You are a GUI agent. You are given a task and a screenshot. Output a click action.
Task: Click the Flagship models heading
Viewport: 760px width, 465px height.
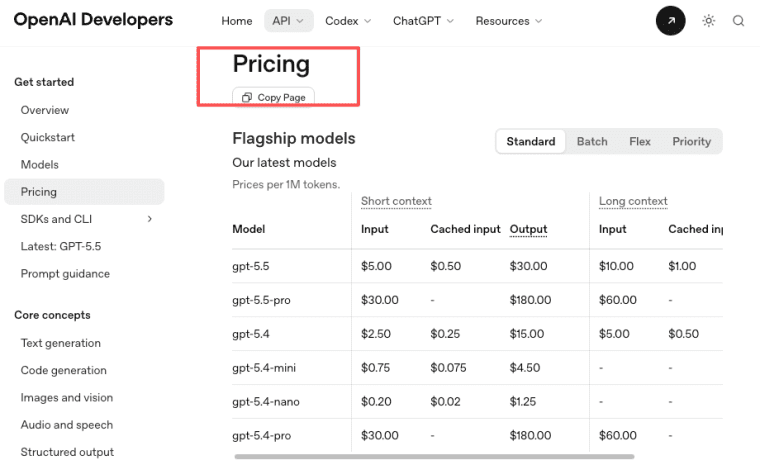pos(294,138)
